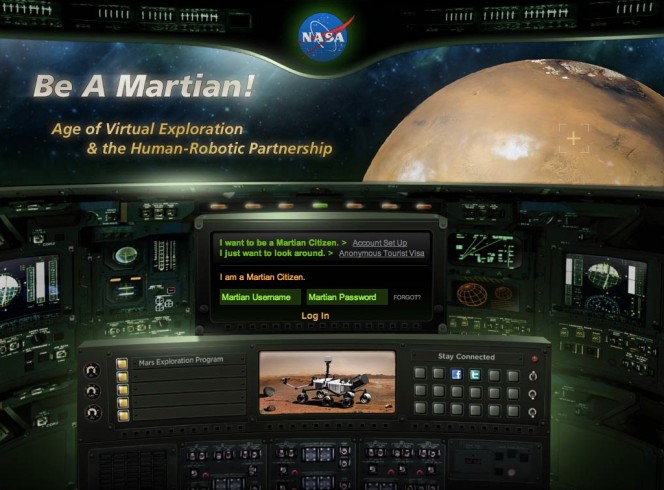Viewport: 664px width, 490px height.
Task: Focus the Martian Username field
Action: [258, 297]
